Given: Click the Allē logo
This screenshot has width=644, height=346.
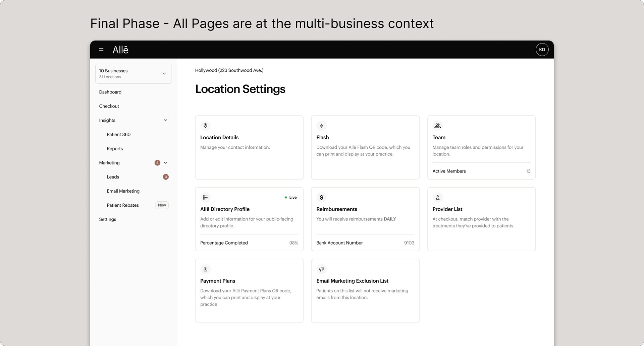Looking at the screenshot, I should point(120,50).
